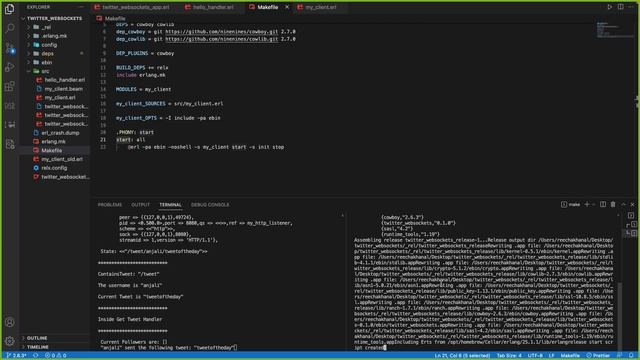Screen dimensions: 640x360
Task: Split the terminal panel
Action: (603, 204)
